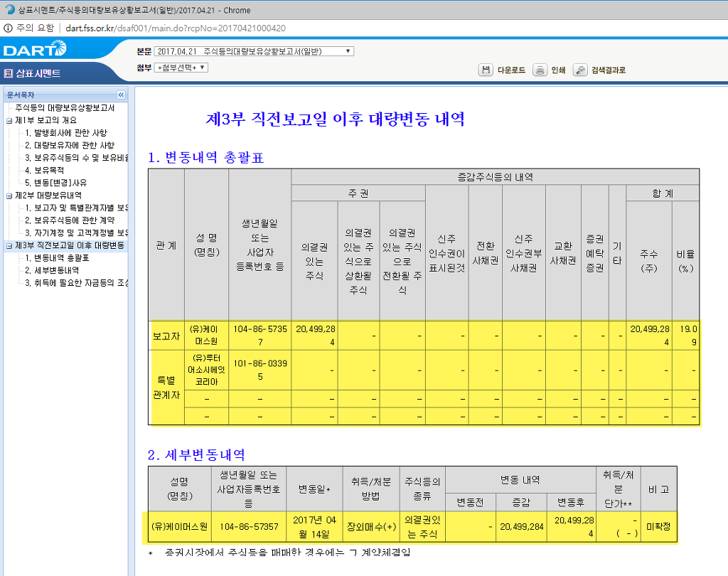Click the 다운로드 save icon
This screenshot has width=728, height=576.
(487, 70)
